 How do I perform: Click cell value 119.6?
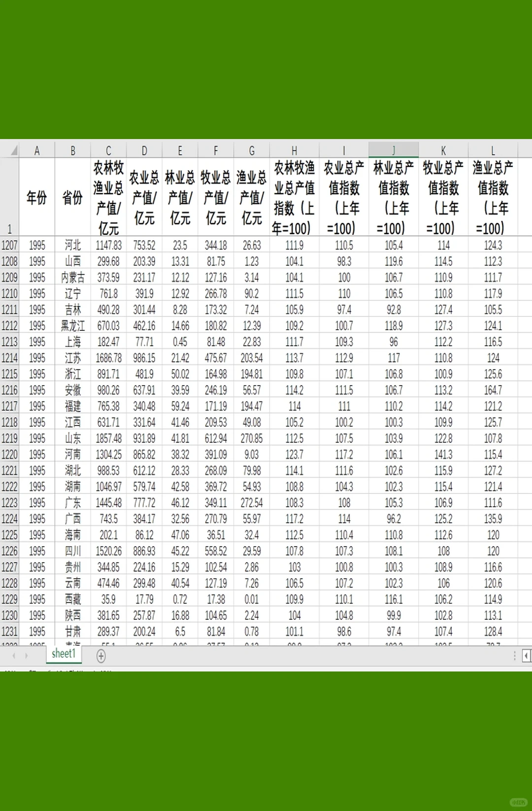click(394, 261)
